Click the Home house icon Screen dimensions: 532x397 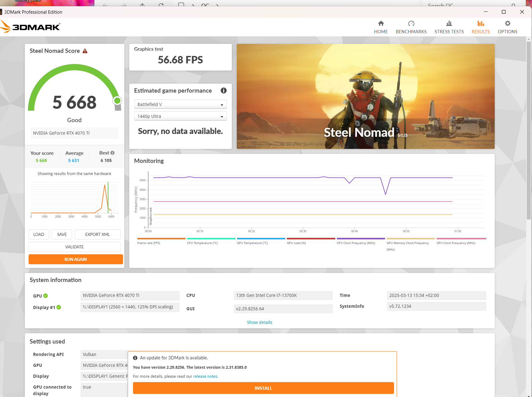coord(381,23)
